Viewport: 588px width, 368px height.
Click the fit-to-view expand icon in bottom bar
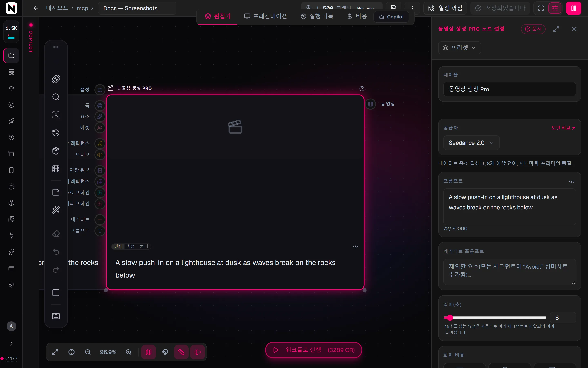[55, 352]
